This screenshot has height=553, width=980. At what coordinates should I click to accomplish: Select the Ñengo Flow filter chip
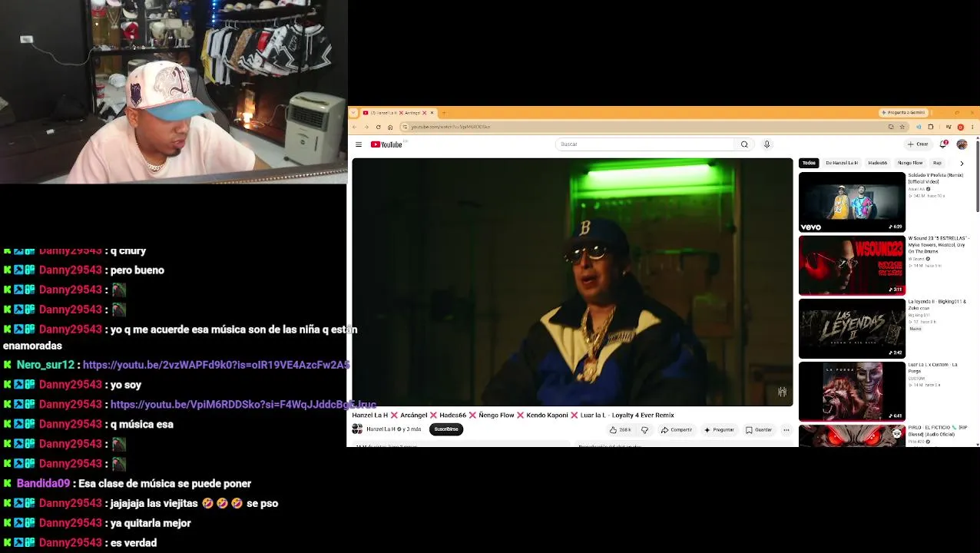910,163
